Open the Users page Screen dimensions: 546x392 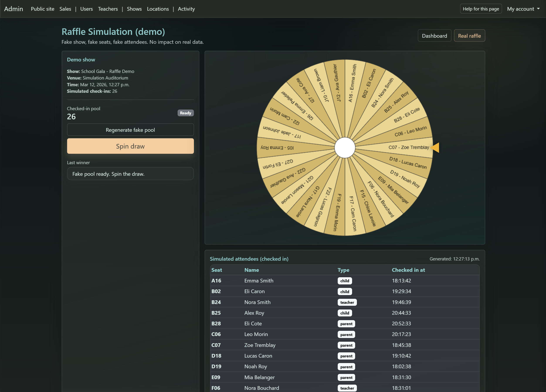tap(86, 9)
